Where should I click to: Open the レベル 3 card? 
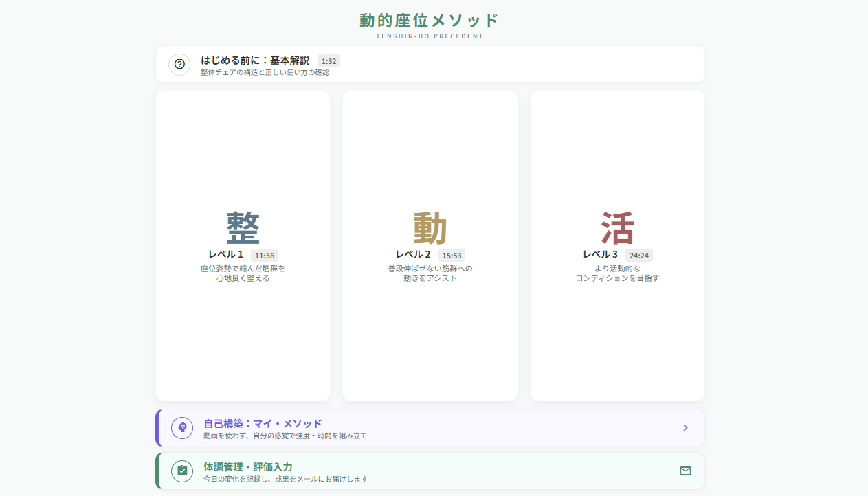click(616, 245)
